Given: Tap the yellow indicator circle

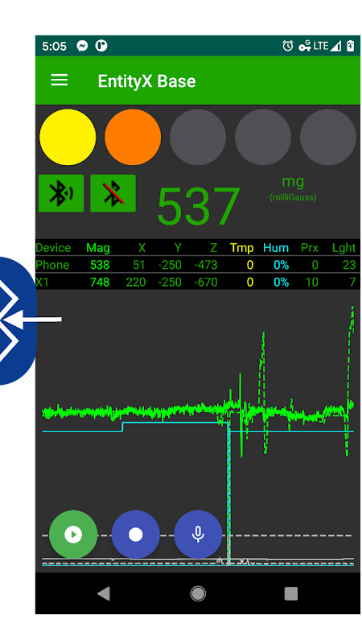Looking at the screenshot, I should (68, 137).
